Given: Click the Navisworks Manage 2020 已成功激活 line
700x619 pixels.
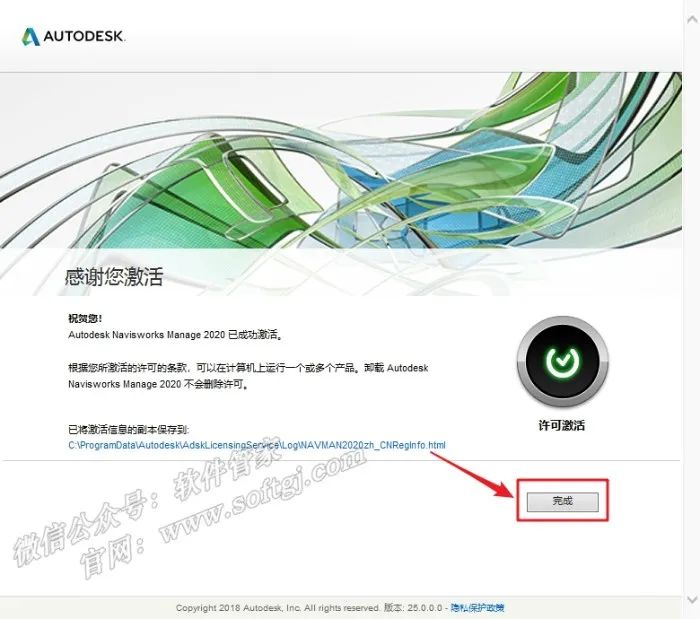Looking at the screenshot, I should coord(175,334).
